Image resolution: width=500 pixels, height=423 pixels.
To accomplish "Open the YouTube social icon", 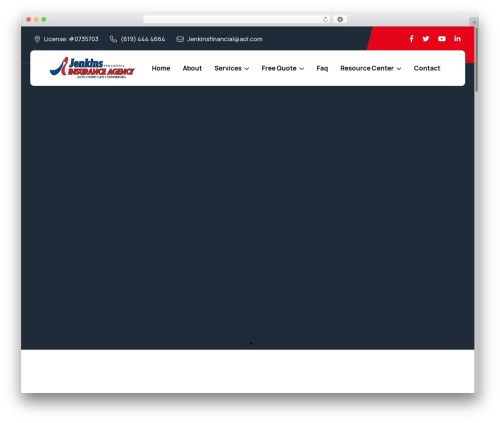I will pos(442,39).
